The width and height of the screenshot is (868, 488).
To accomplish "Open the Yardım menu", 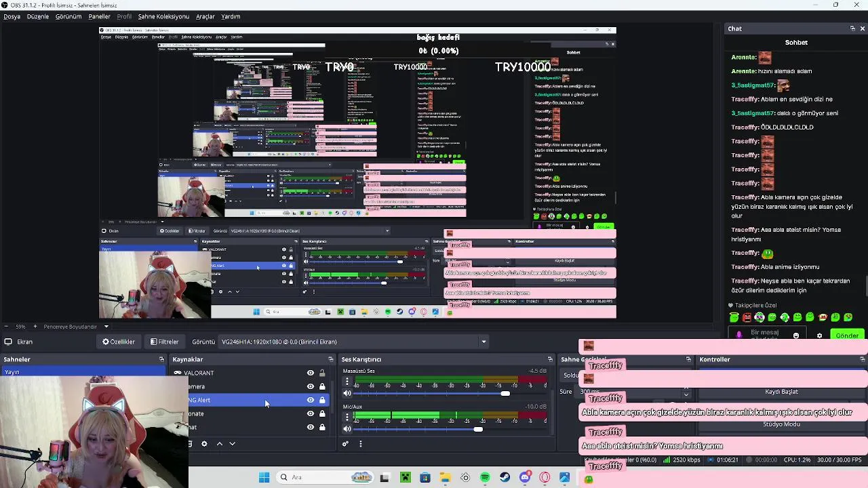I will pyautogui.click(x=231, y=16).
